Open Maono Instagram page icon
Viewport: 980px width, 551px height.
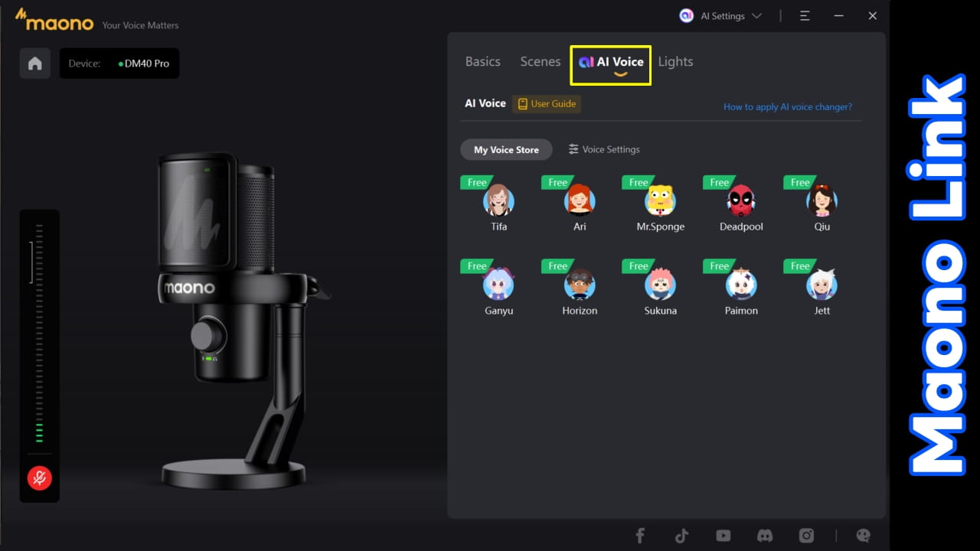coord(806,536)
